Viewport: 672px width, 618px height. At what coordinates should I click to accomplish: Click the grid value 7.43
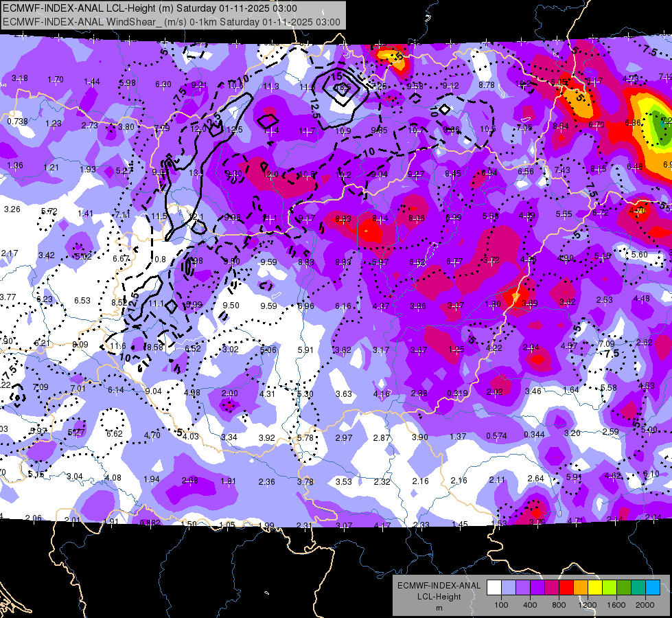pyautogui.click(x=562, y=170)
